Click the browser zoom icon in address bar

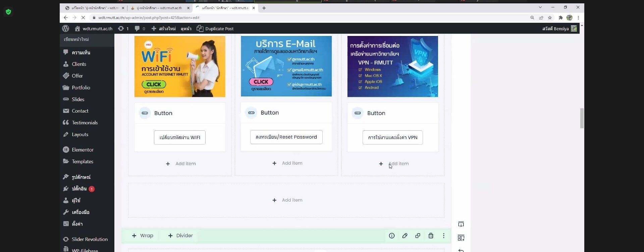pos(532,17)
